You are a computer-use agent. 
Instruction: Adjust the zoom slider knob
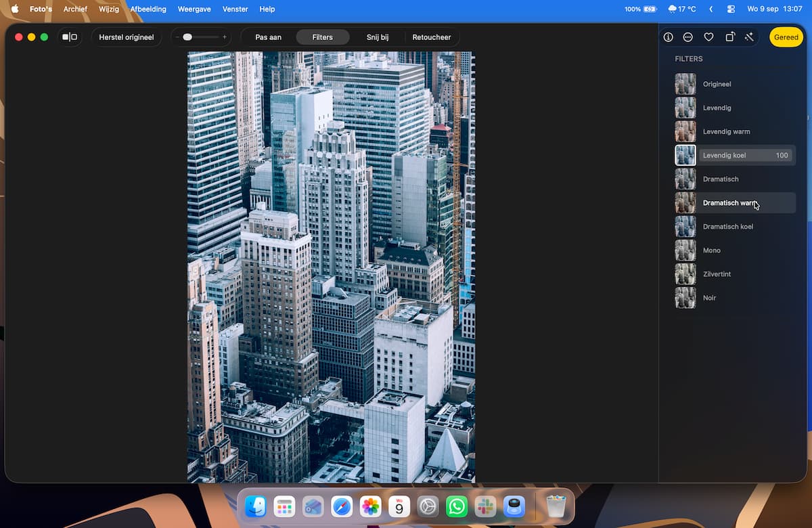tap(187, 37)
